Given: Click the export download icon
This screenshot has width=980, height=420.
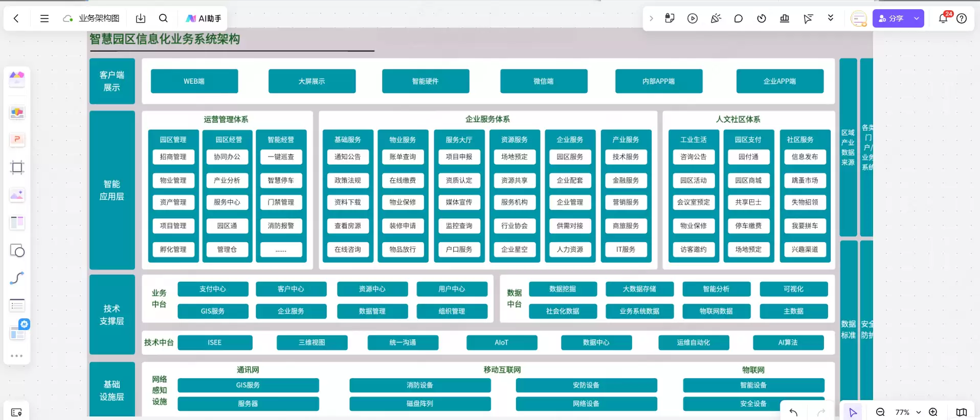Looking at the screenshot, I should 141,18.
